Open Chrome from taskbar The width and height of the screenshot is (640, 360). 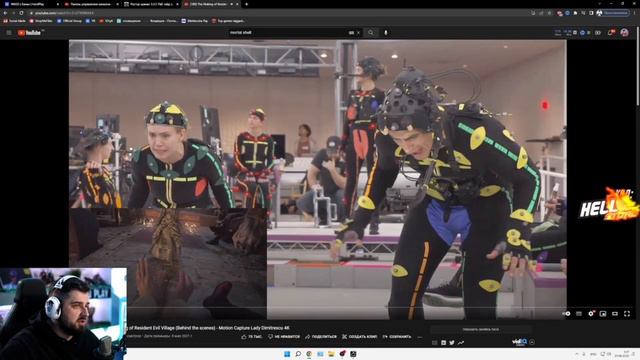click(x=309, y=354)
